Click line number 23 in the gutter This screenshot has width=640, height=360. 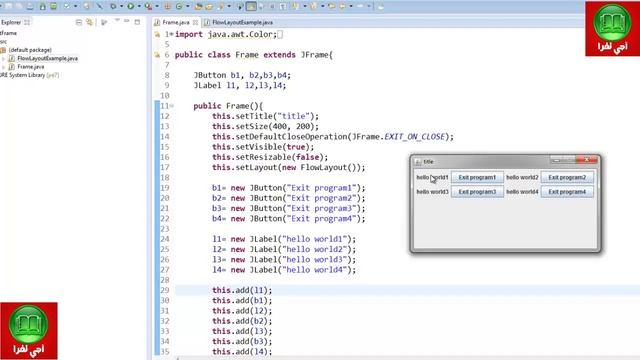164,229
